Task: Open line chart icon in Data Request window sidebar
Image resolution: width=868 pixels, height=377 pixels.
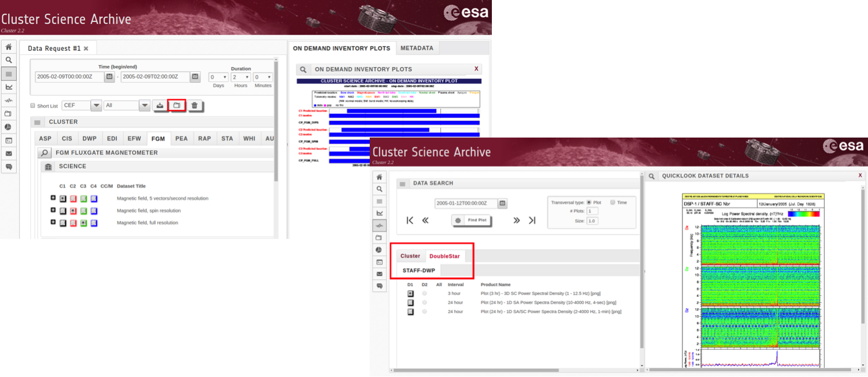Action: click(9, 87)
